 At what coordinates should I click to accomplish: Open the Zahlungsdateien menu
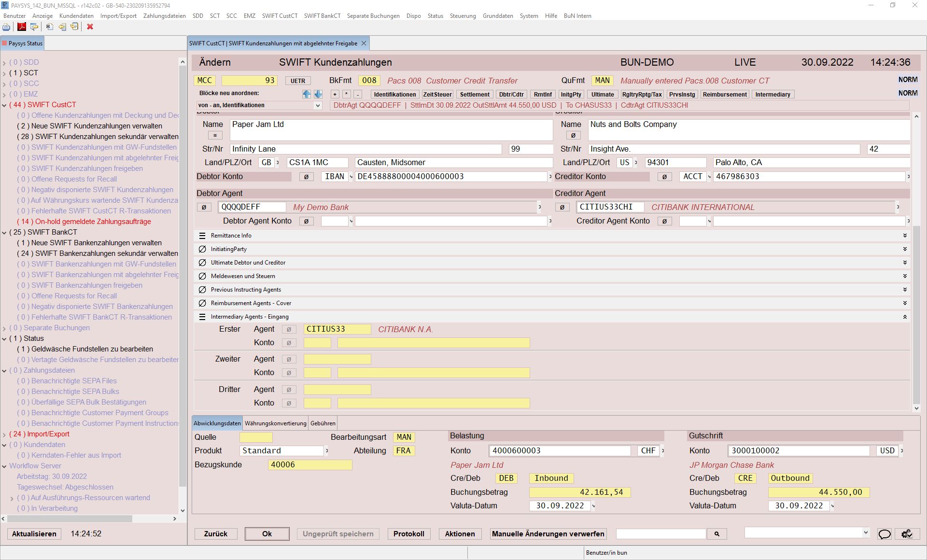point(164,16)
